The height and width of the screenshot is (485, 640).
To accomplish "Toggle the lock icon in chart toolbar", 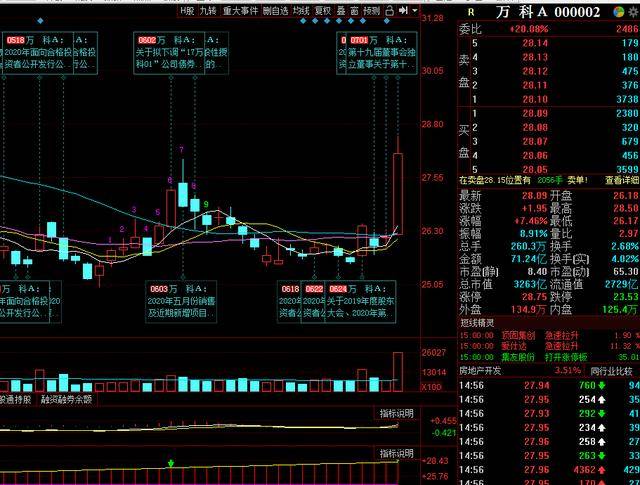I will (389, 11).
